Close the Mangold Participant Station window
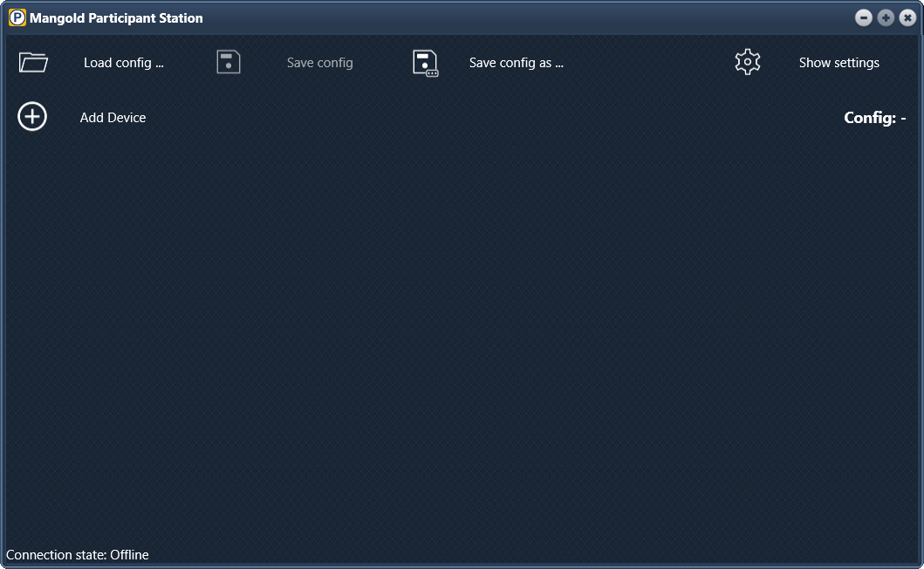 point(907,17)
